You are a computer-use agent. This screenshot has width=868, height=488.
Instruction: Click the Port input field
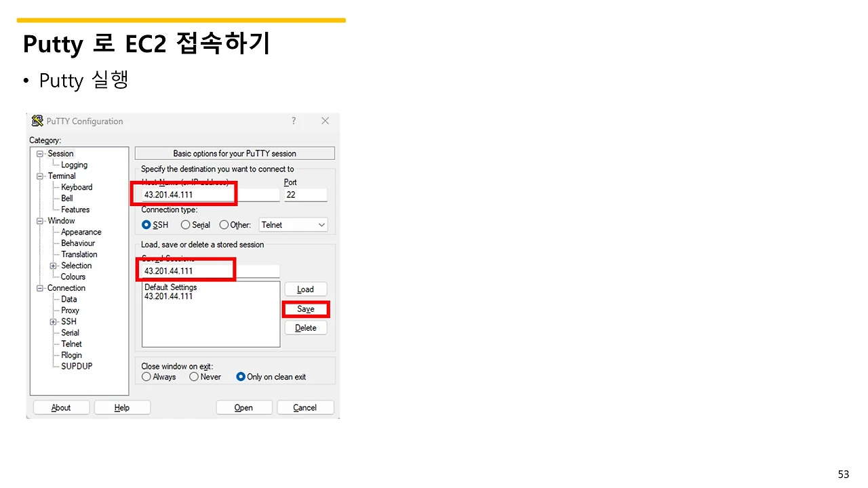(305, 195)
